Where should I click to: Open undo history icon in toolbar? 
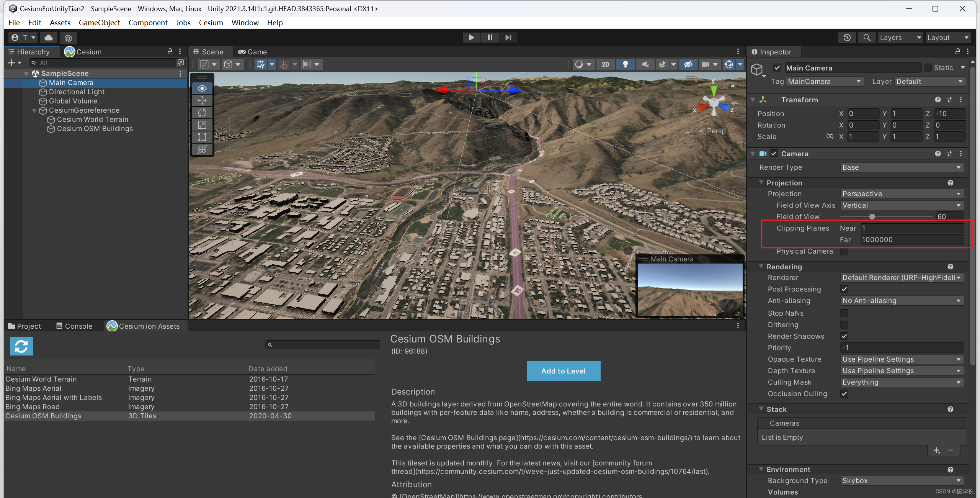point(847,38)
